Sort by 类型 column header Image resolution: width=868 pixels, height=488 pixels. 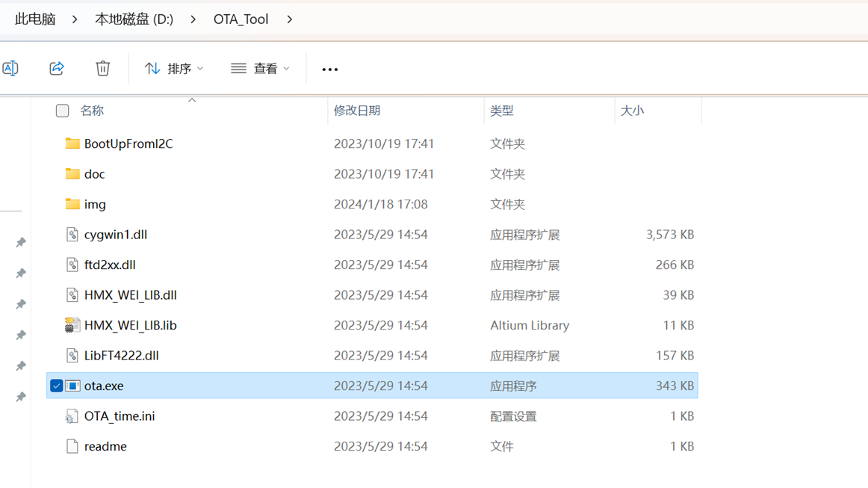pyautogui.click(x=501, y=111)
